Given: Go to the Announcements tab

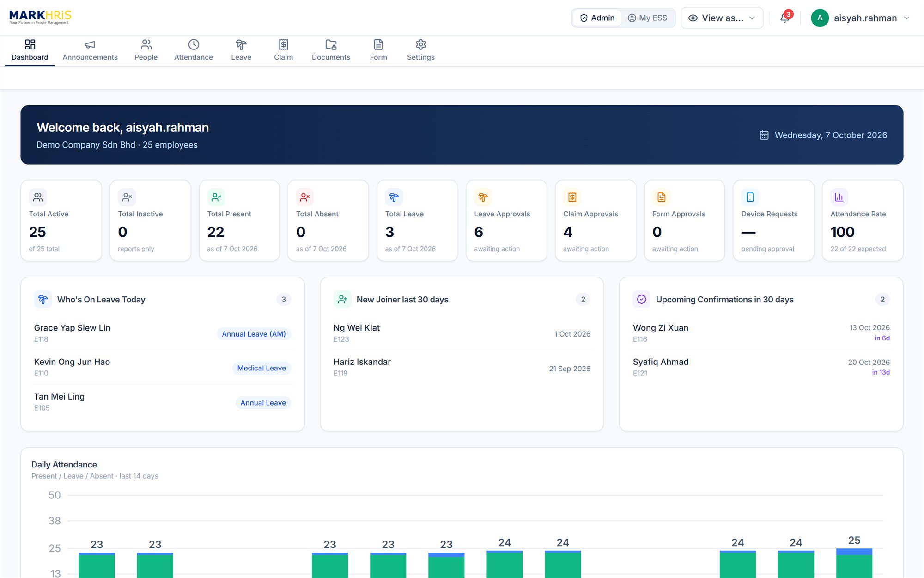Looking at the screenshot, I should [90, 50].
